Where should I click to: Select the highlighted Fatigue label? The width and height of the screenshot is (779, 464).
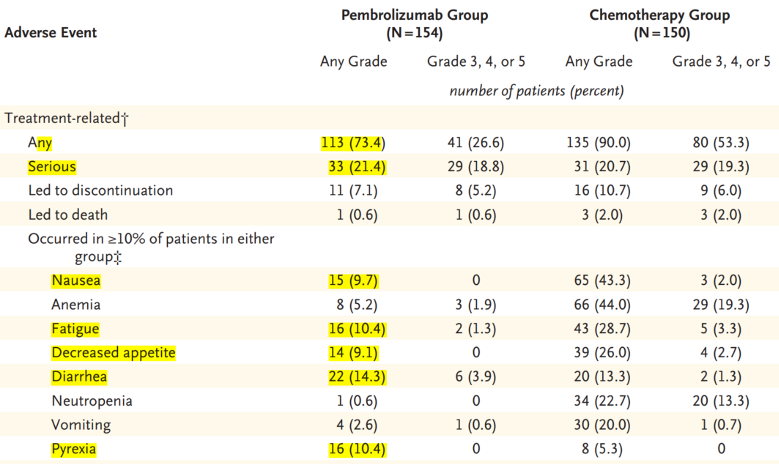tap(76, 329)
